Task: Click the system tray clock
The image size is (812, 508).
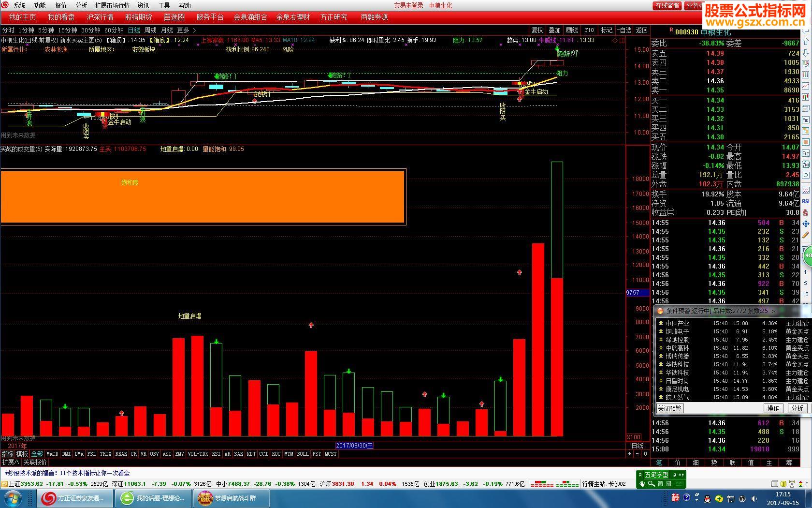Action: [x=783, y=498]
